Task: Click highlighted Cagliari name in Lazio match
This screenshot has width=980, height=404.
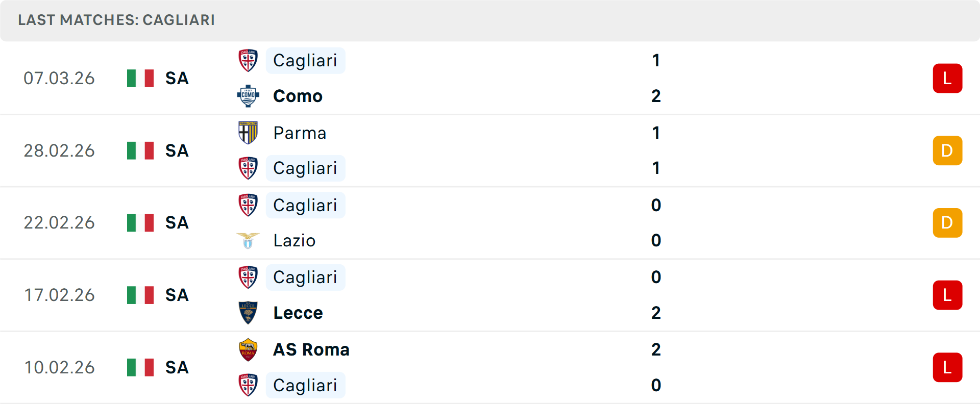Action: pos(305,205)
